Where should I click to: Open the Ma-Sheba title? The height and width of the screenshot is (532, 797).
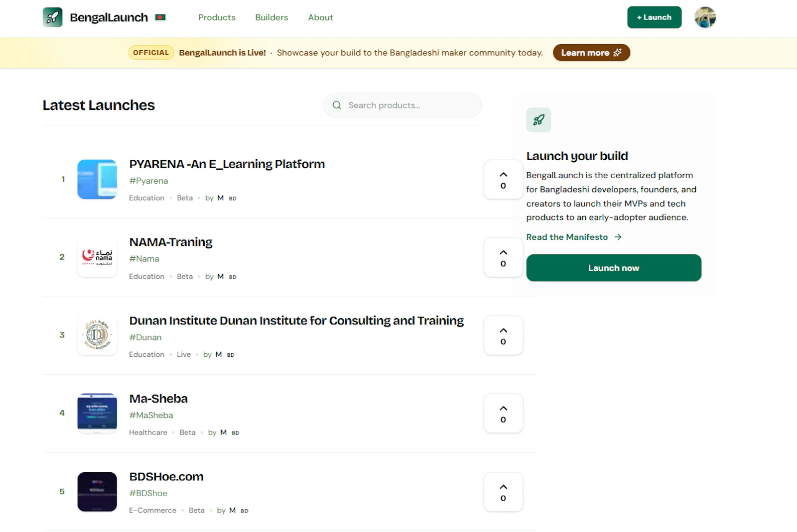pos(158,399)
